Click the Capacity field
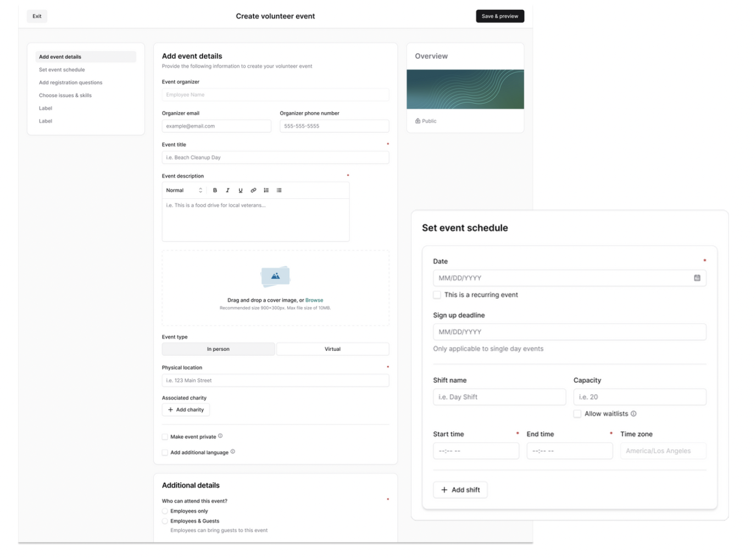This screenshot has height=558, width=756. (x=640, y=397)
